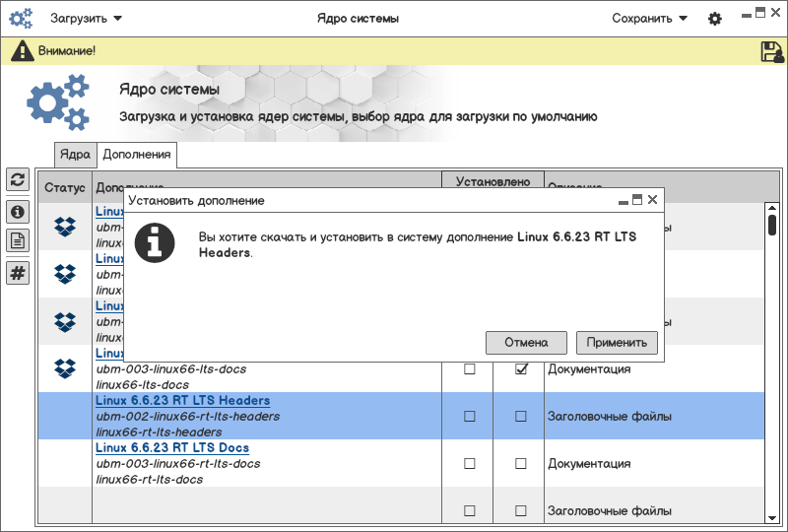The image size is (788, 532).
Task: Open the settings gear in the title bar
Action: 715,19
